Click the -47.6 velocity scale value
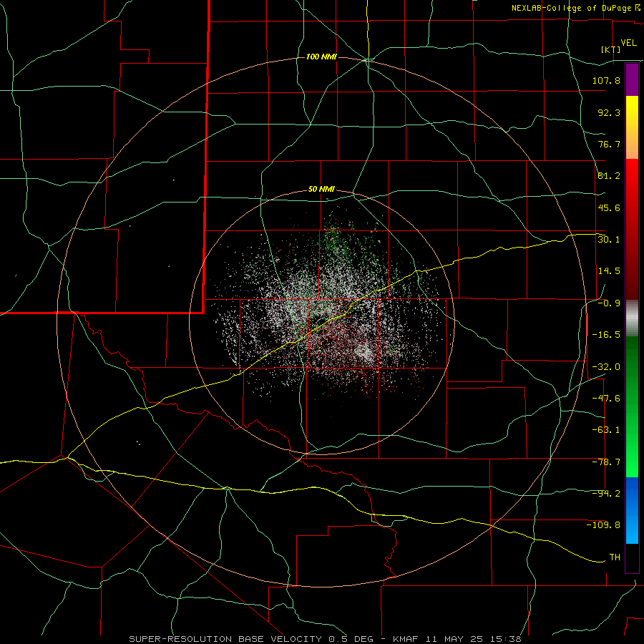The height and width of the screenshot is (644, 644). coord(606,399)
